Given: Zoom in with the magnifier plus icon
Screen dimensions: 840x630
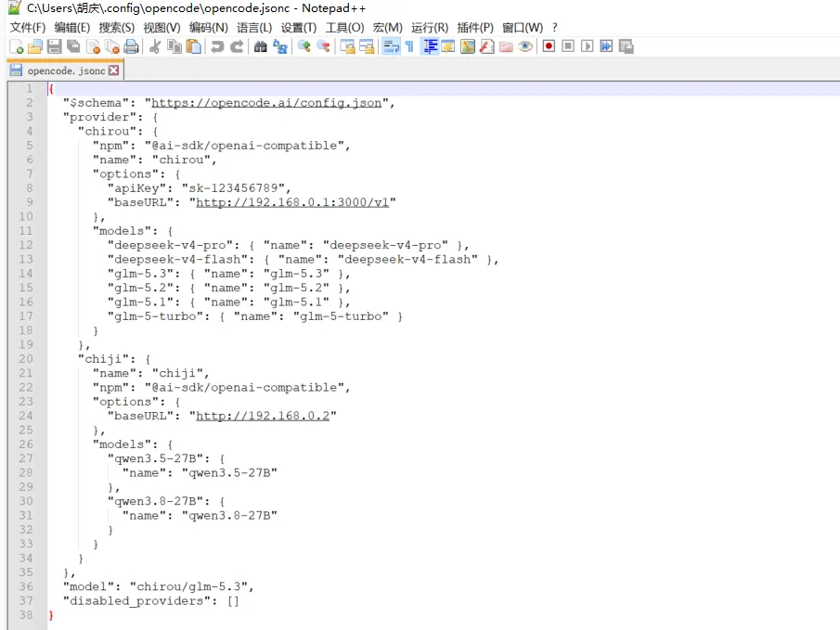Looking at the screenshot, I should pos(304,46).
